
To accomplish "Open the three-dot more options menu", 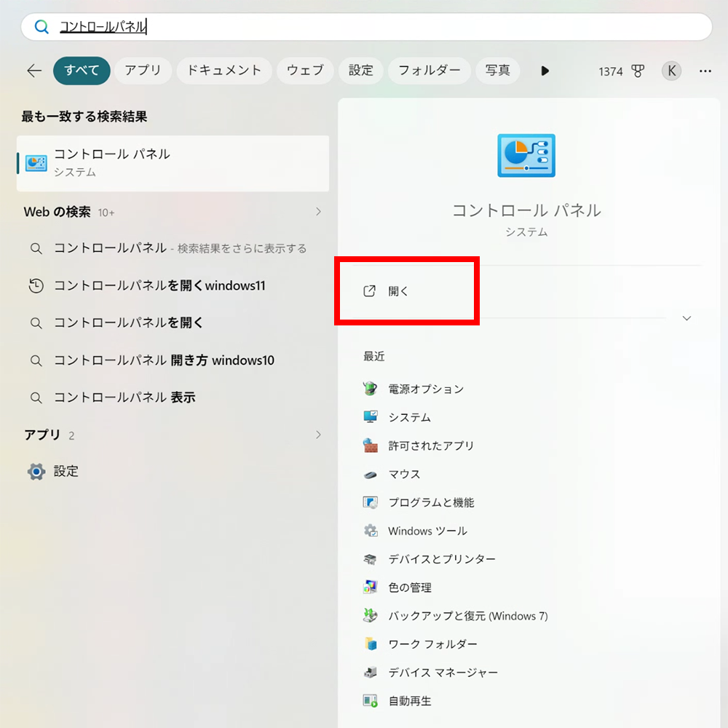I will pyautogui.click(x=705, y=71).
